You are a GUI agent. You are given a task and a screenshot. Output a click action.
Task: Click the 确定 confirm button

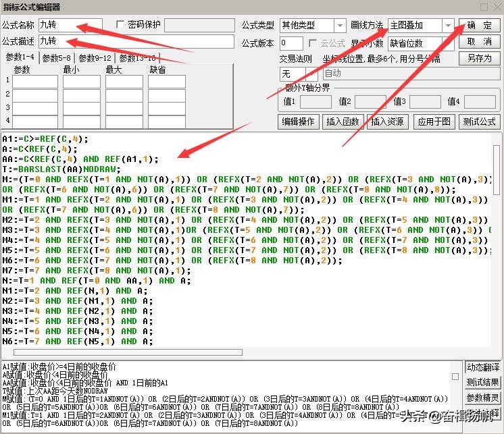pos(479,25)
